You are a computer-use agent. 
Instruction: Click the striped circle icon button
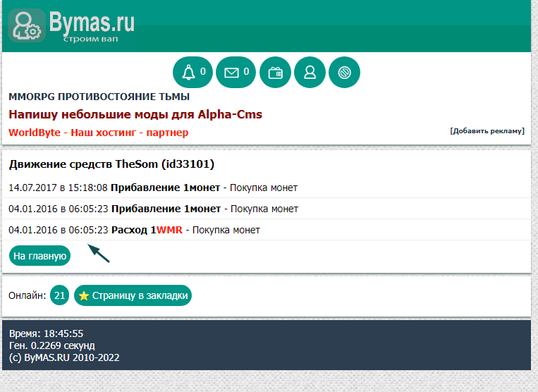click(x=344, y=72)
